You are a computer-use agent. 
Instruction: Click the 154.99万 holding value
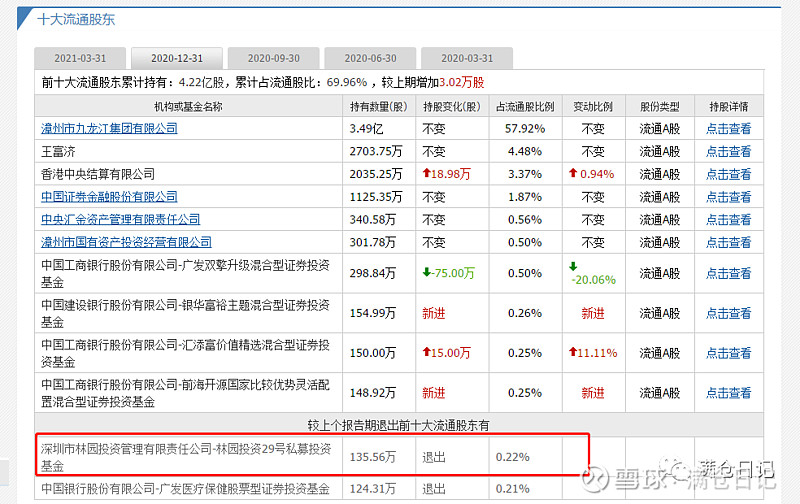click(372, 313)
